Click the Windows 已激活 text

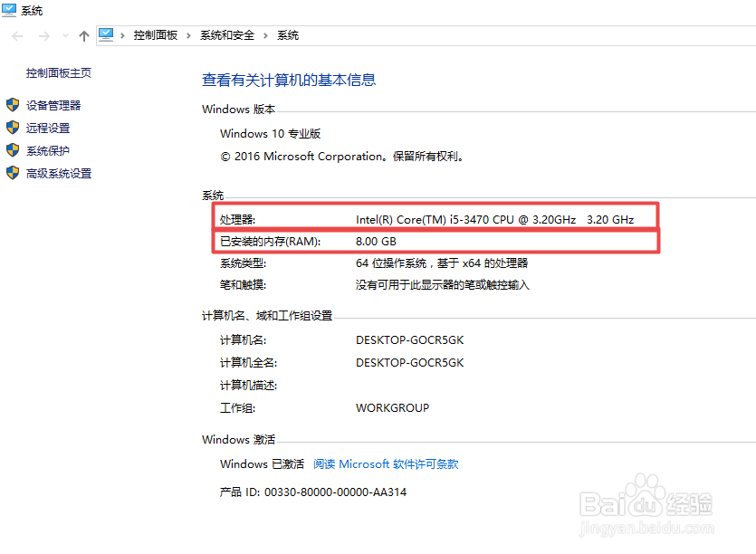click(x=262, y=463)
